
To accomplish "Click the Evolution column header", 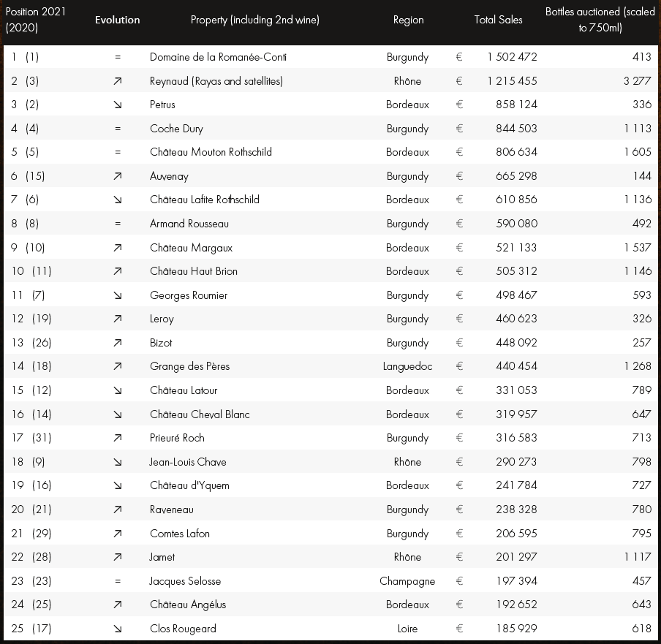I will (117, 20).
